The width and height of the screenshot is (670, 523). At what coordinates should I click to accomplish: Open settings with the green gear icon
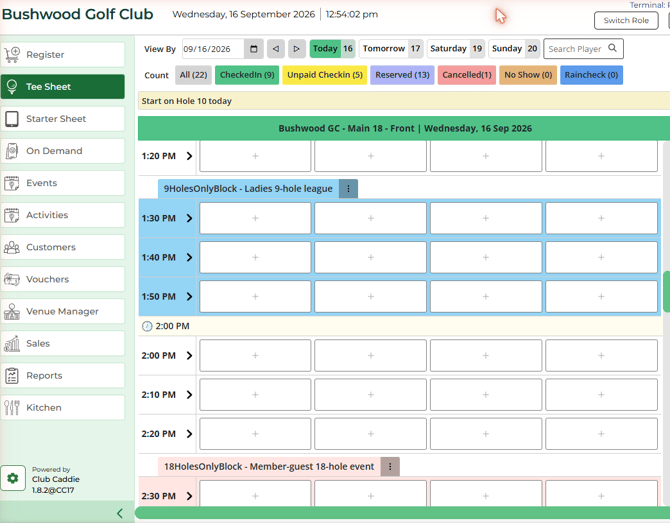[13, 478]
